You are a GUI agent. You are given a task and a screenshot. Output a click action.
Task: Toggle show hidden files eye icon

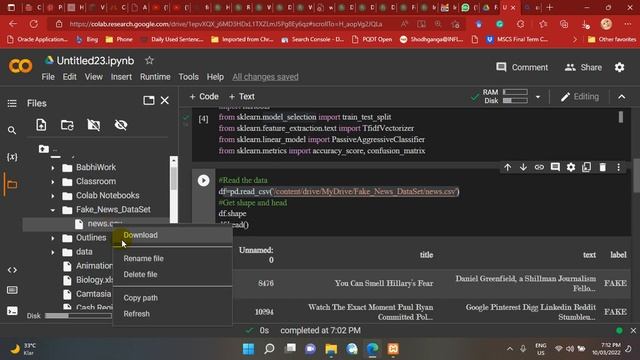click(x=121, y=125)
